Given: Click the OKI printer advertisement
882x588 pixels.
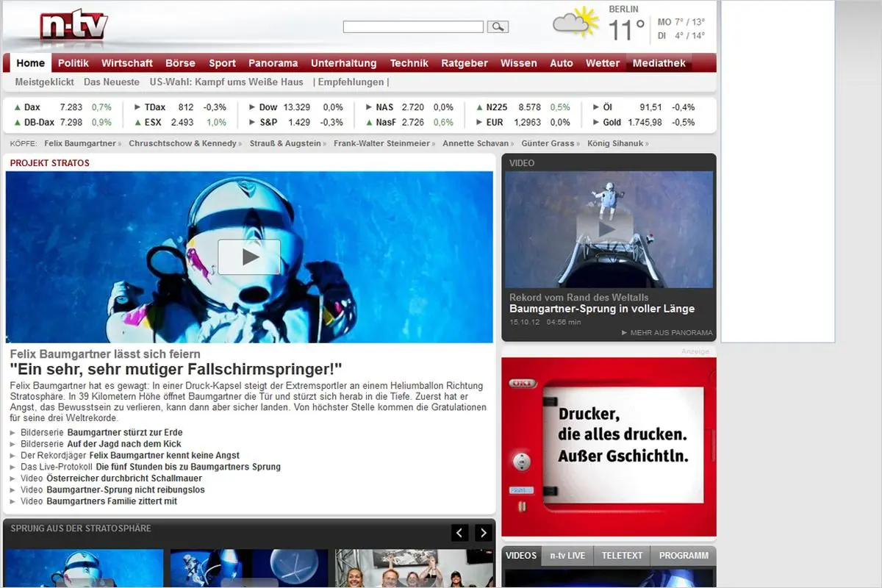Looking at the screenshot, I should pos(608,445).
